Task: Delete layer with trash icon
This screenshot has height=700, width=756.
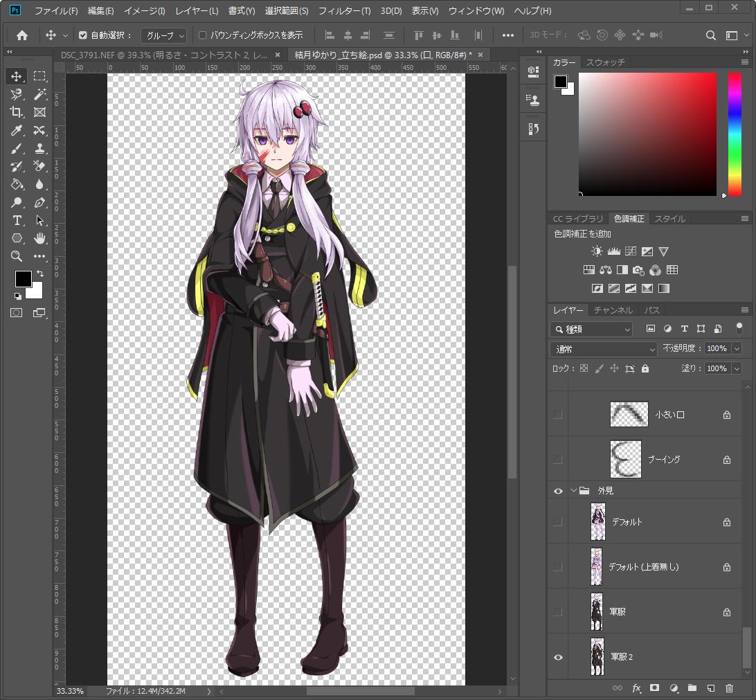Action: click(729, 688)
